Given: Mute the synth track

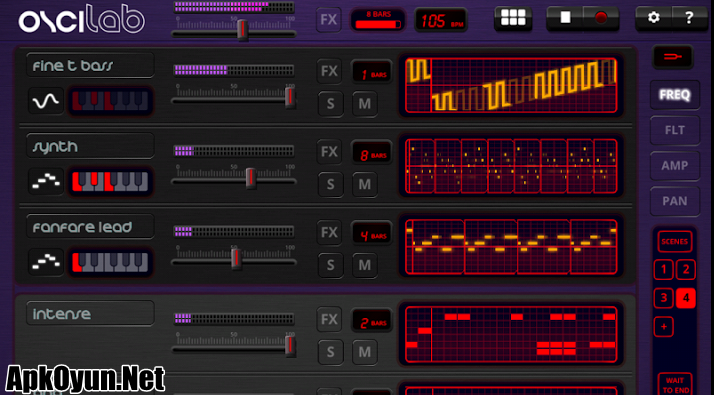Looking at the screenshot, I should (365, 185).
